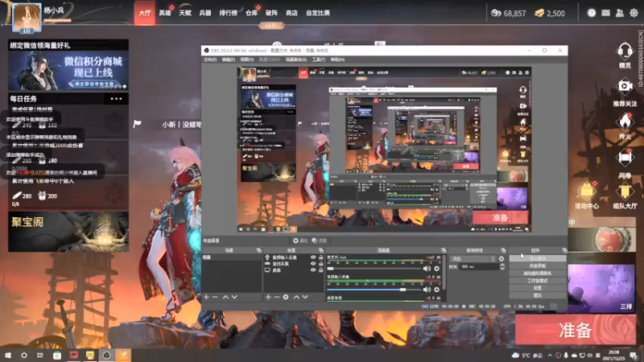
Task: Open scene transition settings gear in OBS
Action: pos(501,259)
